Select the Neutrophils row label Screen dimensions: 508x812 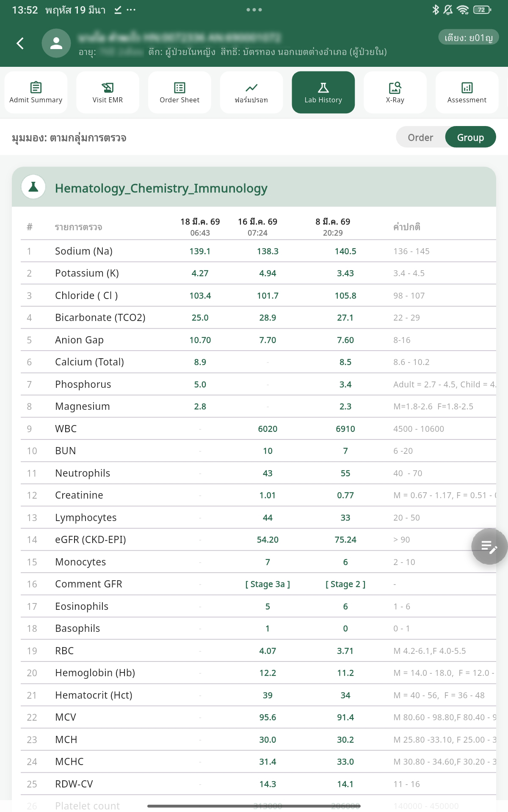pyautogui.click(x=83, y=473)
